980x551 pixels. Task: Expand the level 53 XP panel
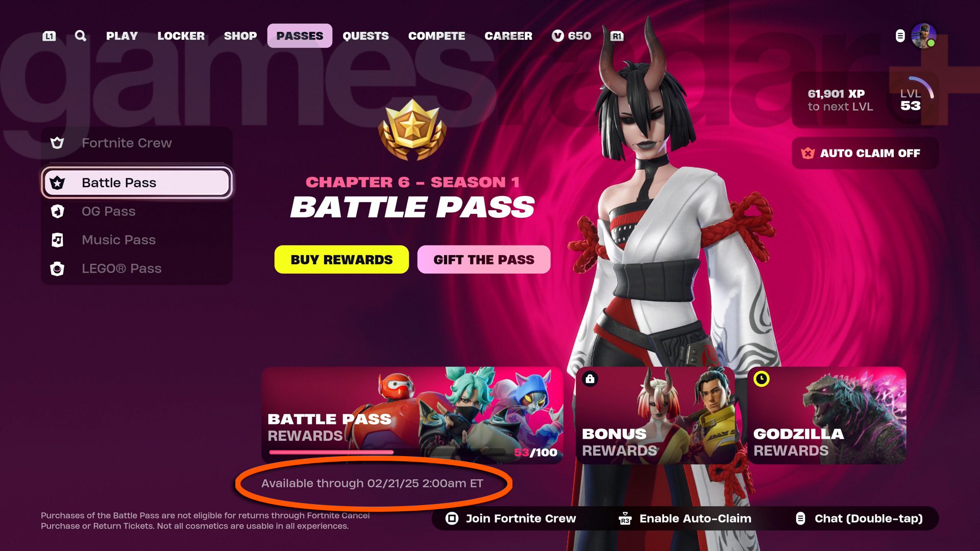click(865, 100)
